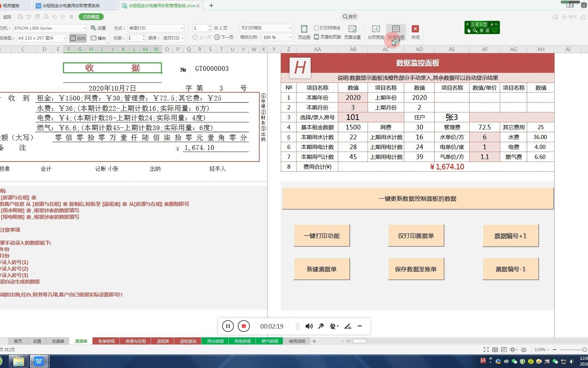588x368 pixels.
Task: Open the recorder pen annotation tool
Action: click(x=348, y=326)
